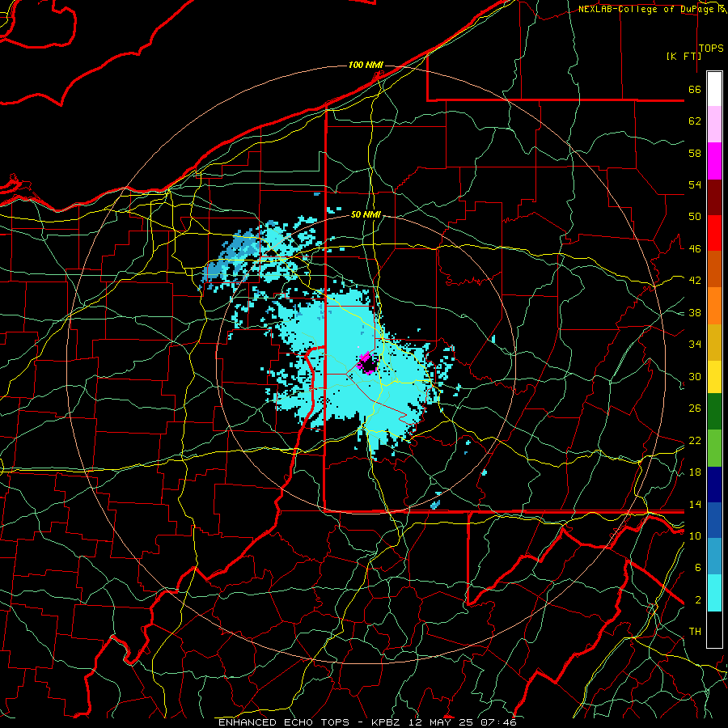
Task: Click the medium blue swatch near 10
Action: [x=714, y=520]
